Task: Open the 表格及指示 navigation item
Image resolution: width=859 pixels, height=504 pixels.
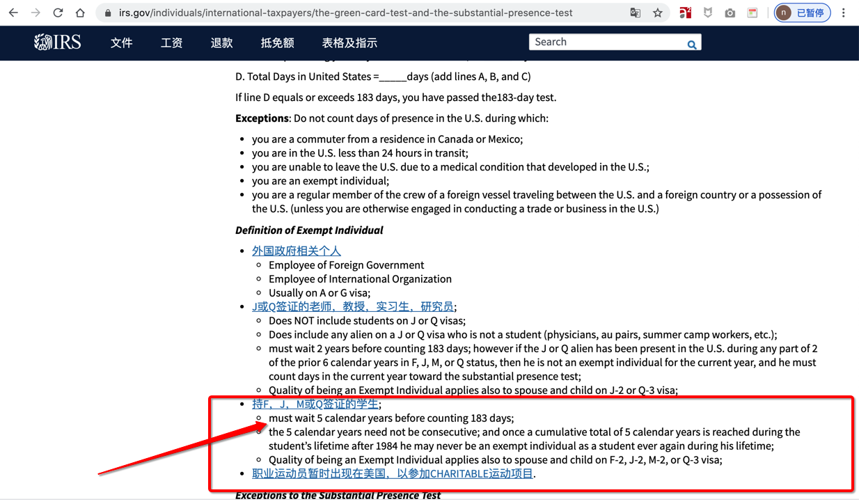Action: point(349,43)
